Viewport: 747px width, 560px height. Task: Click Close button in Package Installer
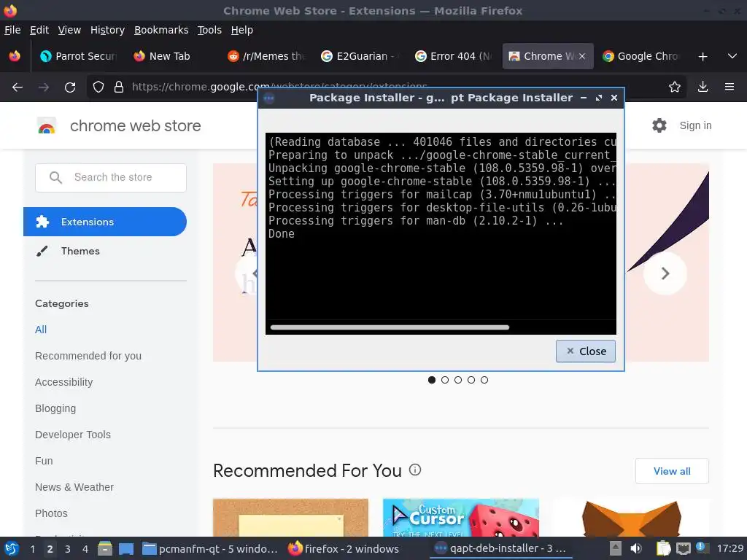coord(586,351)
